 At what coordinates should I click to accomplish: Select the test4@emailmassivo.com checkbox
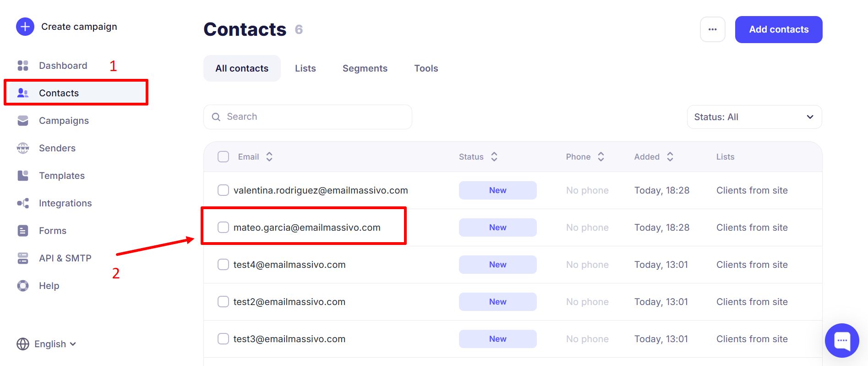tap(223, 265)
